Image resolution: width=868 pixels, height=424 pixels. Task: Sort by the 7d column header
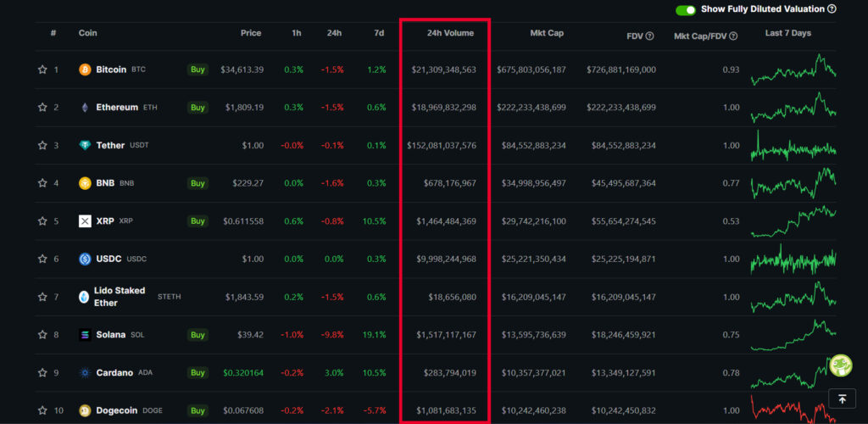point(379,33)
